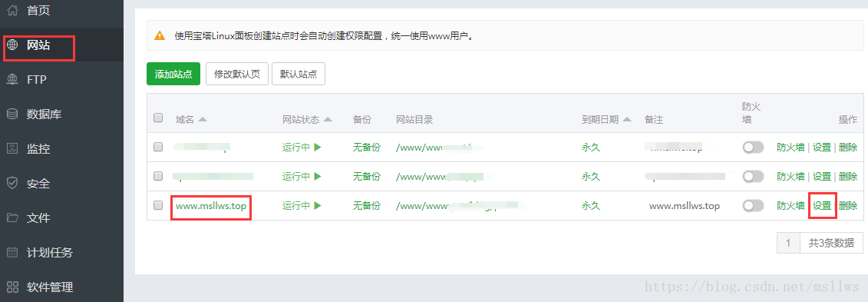The image size is (868, 302).
Task: Open the www.msllws.top domain link
Action: tap(211, 206)
